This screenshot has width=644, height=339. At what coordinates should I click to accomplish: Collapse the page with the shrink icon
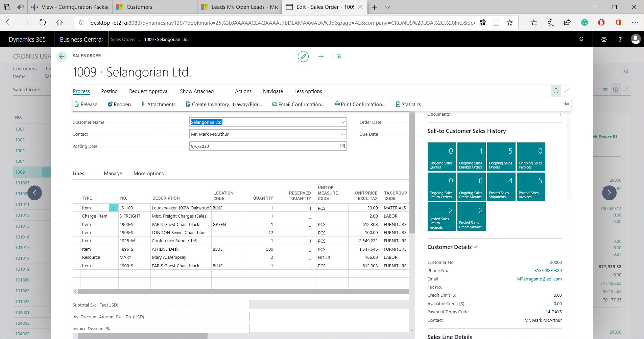(566, 91)
